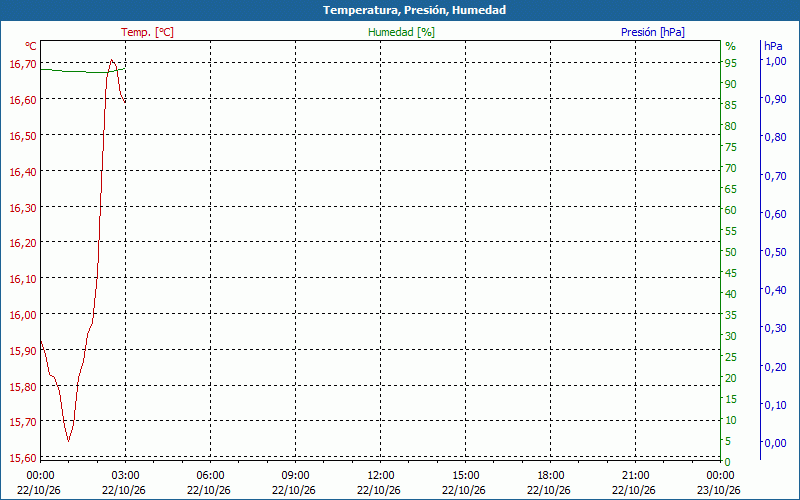Click the 03:00 time axis label
This screenshot has width=800, height=500.
click(x=125, y=476)
